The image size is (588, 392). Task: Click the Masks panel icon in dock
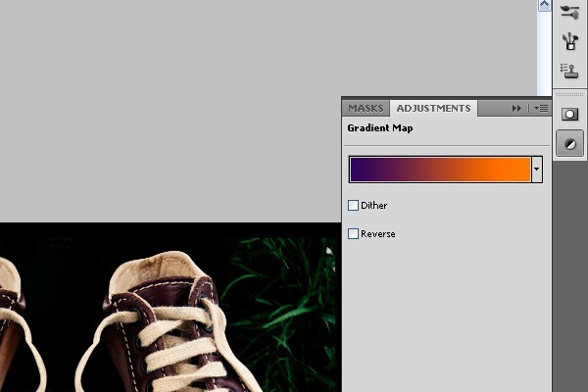point(569,115)
